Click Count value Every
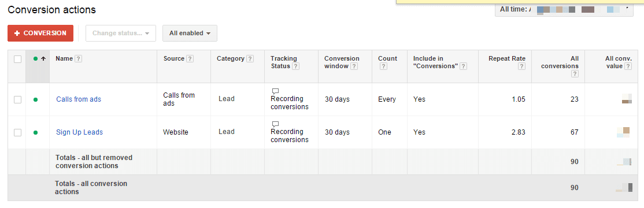Viewport: 644px width, 208px height. (x=387, y=99)
